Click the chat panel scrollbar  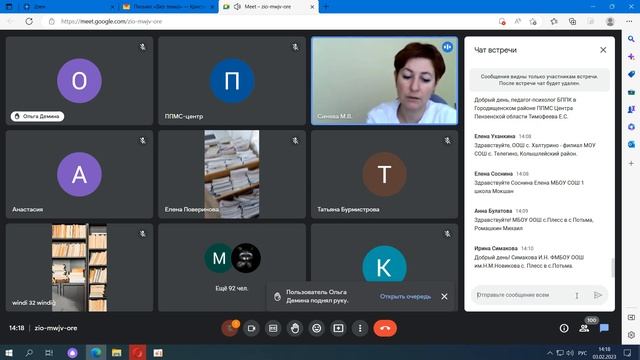point(612,267)
